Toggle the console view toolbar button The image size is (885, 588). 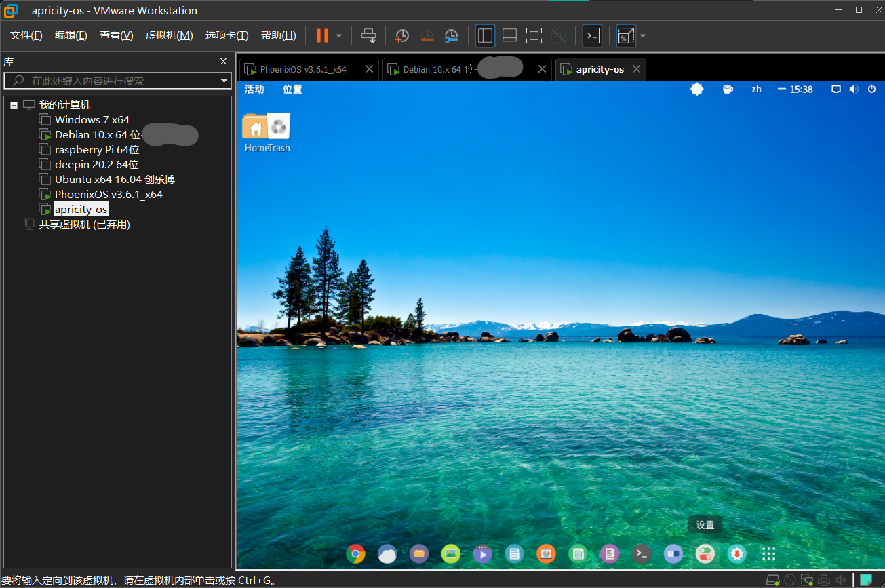(x=592, y=36)
